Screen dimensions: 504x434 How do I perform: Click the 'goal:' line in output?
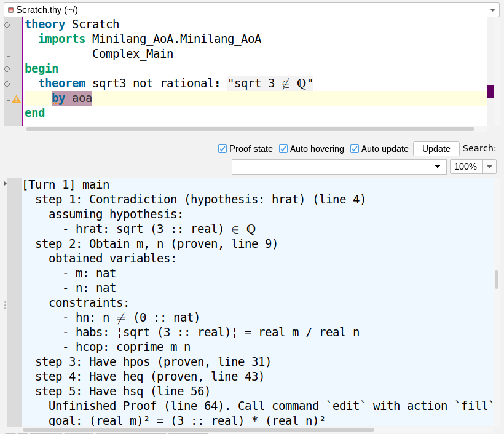pyautogui.click(x=187, y=420)
